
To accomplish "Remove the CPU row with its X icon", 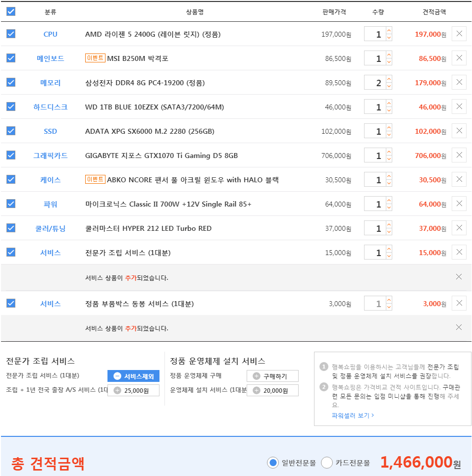I will coord(459,34).
